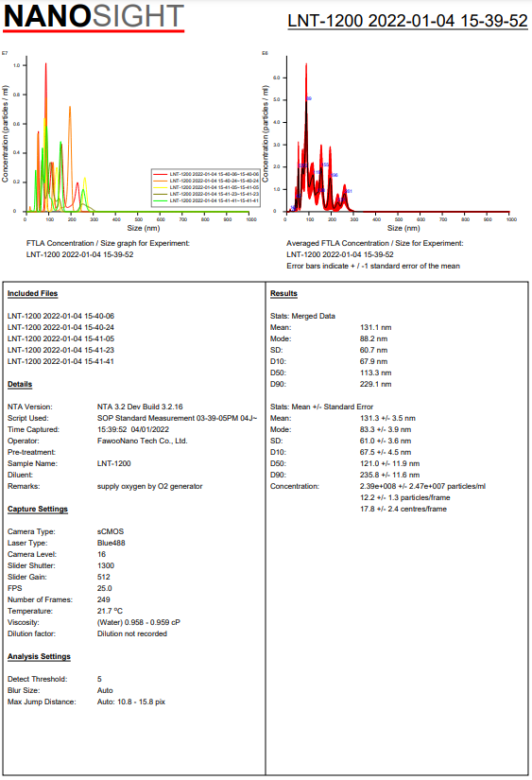Click the 'Capture Settings' heading
532x780 pixels.
click(x=37, y=509)
